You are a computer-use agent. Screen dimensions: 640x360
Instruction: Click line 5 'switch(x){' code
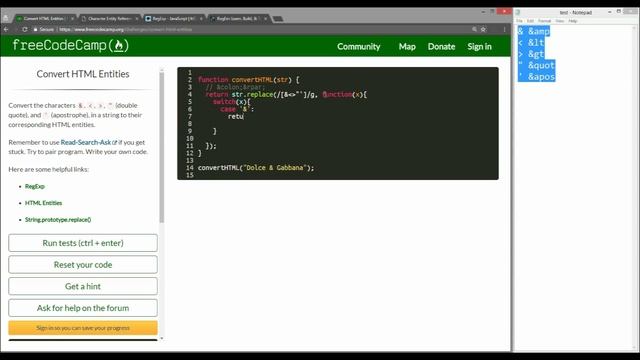pyautogui.click(x=231, y=102)
